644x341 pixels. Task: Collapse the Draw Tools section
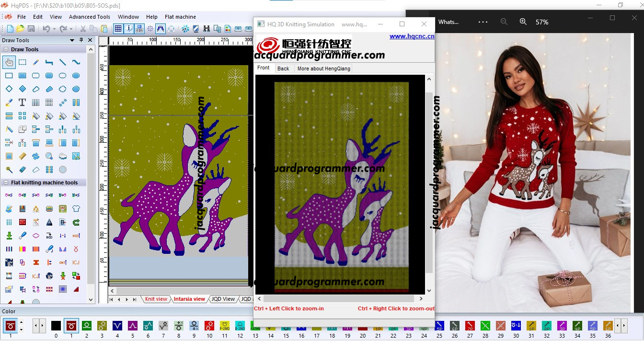click(6, 49)
